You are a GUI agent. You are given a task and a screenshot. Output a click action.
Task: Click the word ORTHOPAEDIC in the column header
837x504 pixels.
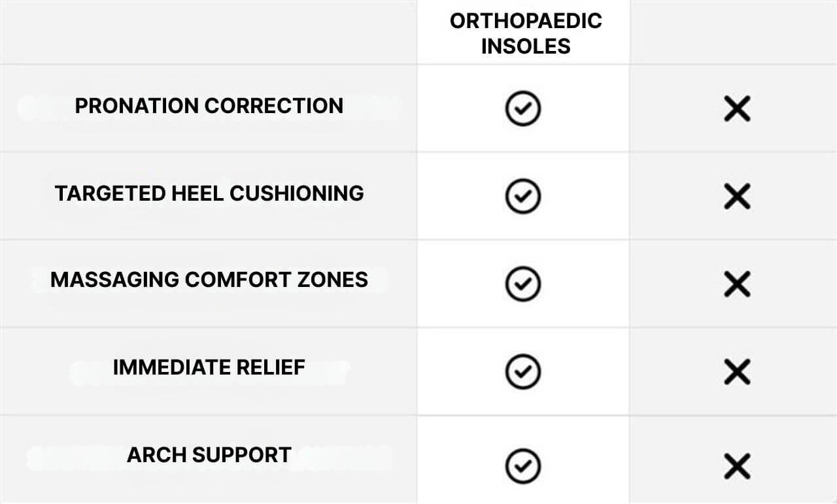pos(526,21)
